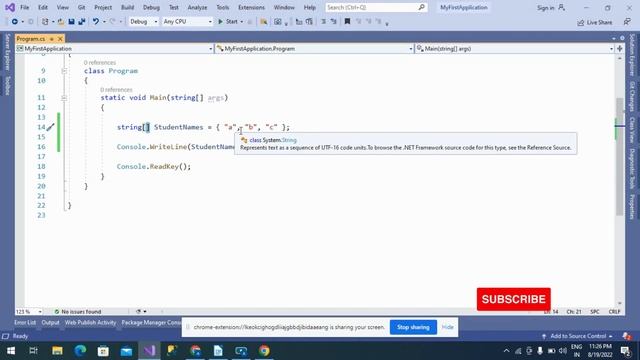Click the New Project toolbar icon
This screenshot has height=360, width=640.
(45, 22)
